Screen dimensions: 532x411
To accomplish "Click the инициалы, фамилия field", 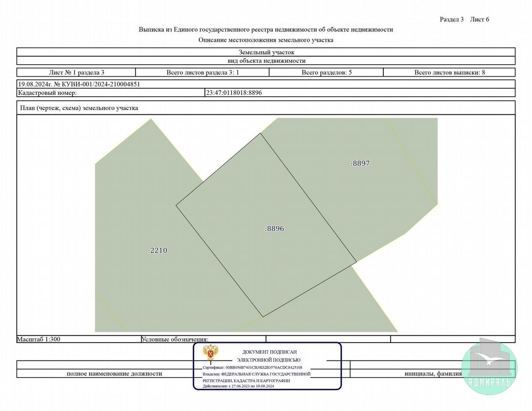I will 433,374.
